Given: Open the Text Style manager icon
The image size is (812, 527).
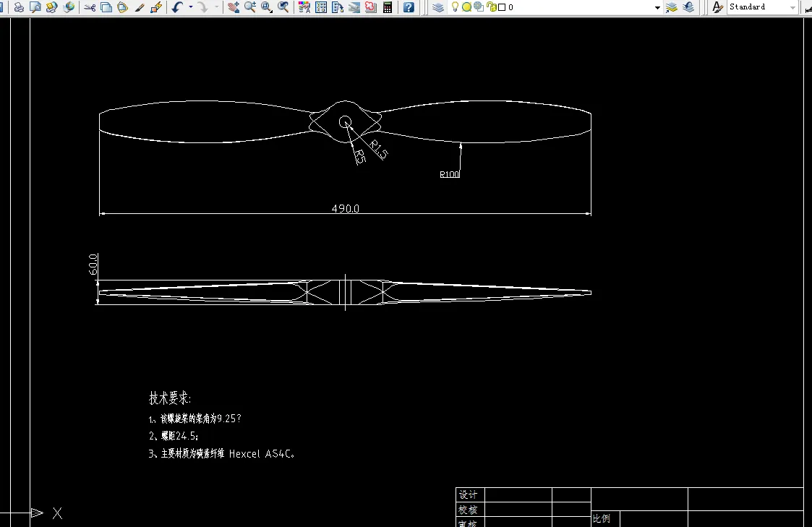Looking at the screenshot, I should [717, 7].
